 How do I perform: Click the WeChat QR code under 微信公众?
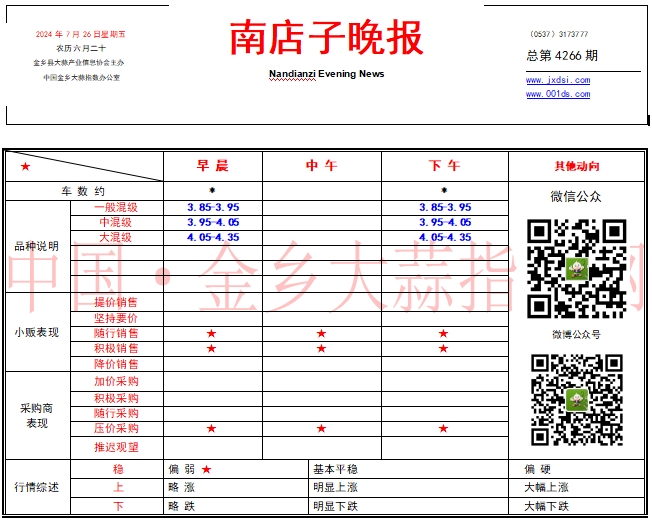[576, 269]
